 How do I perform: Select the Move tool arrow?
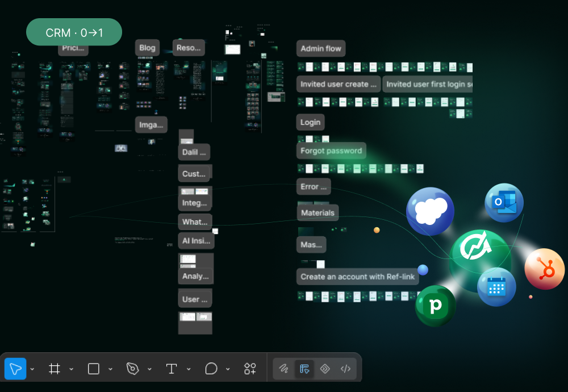[x=15, y=369]
